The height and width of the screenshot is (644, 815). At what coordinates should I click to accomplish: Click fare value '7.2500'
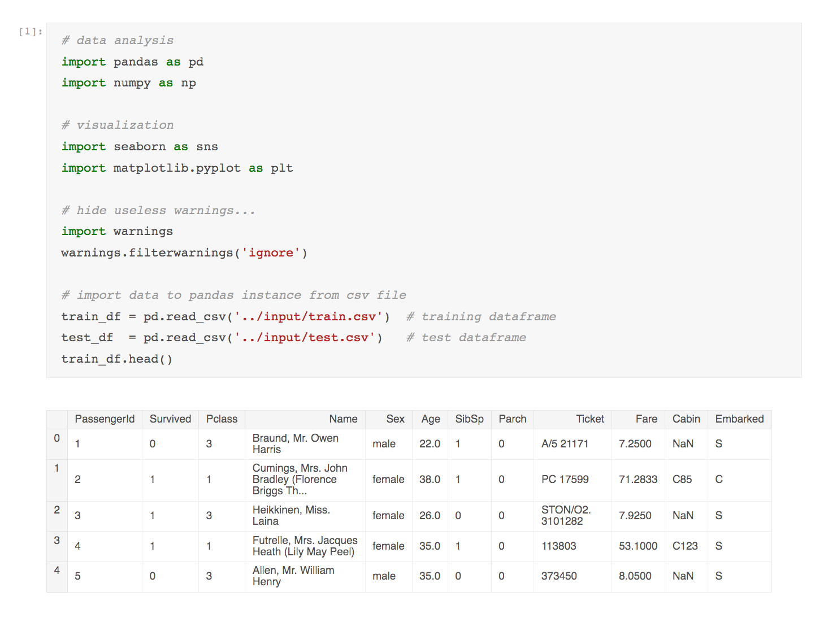tap(635, 444)
